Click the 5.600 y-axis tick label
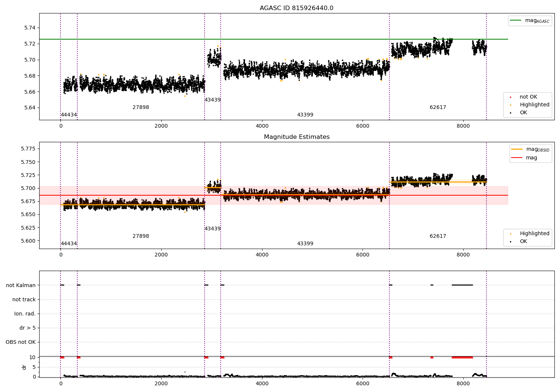The image size is (560, 392). (28, 241)
